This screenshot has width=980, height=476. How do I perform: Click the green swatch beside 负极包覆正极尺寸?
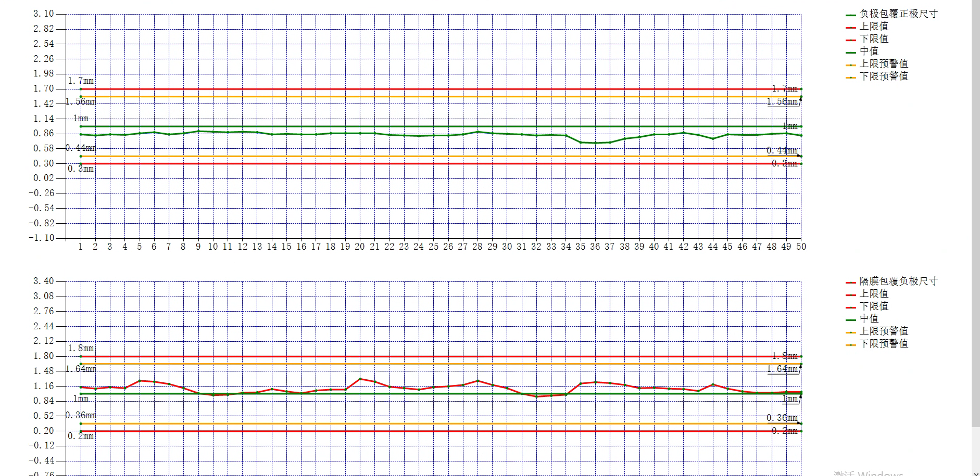coord(851,15)
